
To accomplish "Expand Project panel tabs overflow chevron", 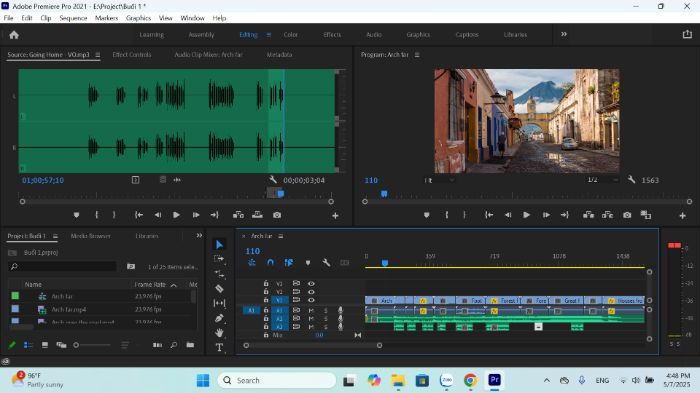I will [x=199, y=235].
